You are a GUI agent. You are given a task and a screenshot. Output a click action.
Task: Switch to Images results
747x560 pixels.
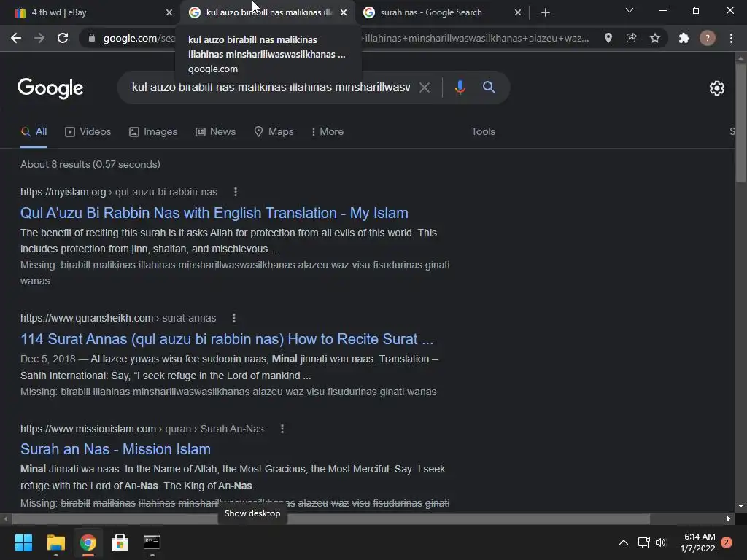153,131
